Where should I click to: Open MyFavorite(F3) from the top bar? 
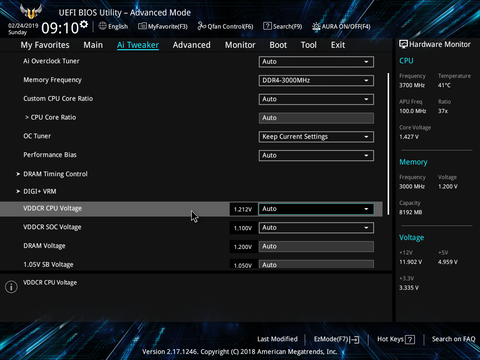(x=163, y=26)
